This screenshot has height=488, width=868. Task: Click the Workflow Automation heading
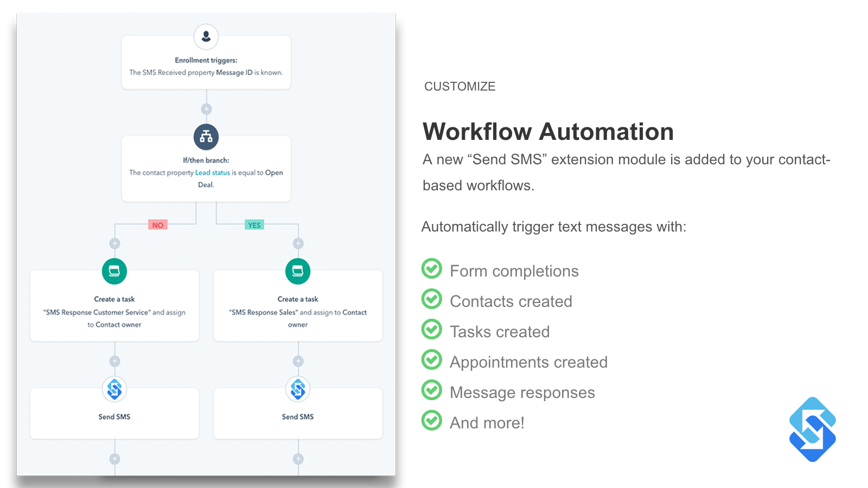(x=548, y=132)
